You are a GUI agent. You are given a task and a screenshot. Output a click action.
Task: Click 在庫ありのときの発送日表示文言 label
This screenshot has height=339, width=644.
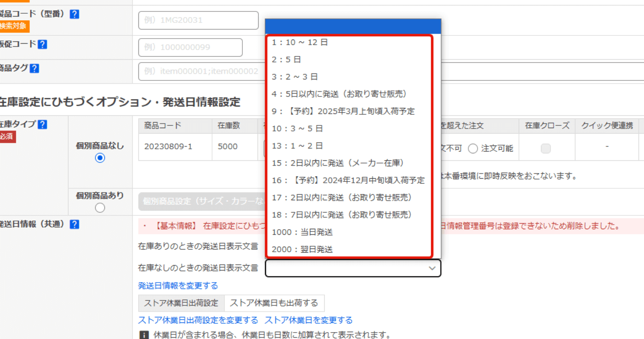point(198,246)
